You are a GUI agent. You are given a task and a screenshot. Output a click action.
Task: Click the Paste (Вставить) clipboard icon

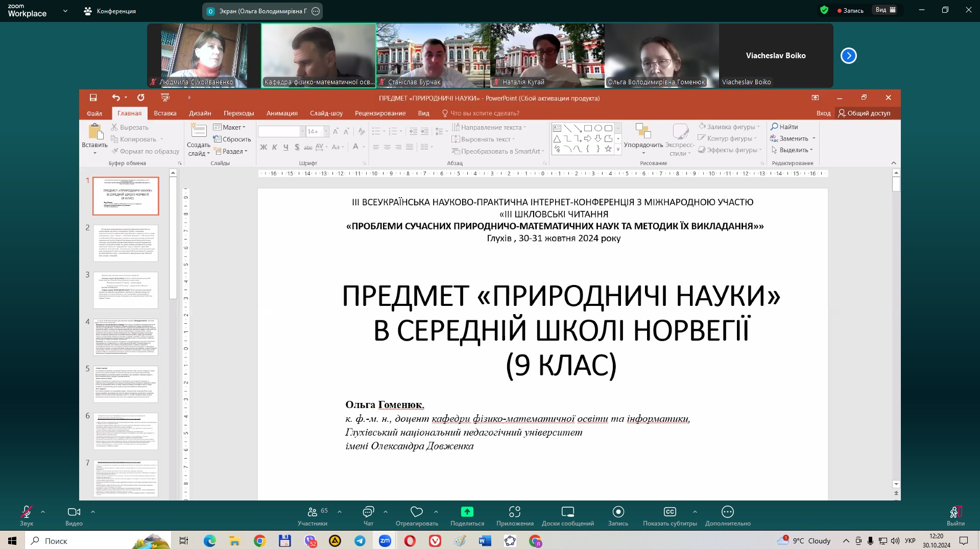95,132
